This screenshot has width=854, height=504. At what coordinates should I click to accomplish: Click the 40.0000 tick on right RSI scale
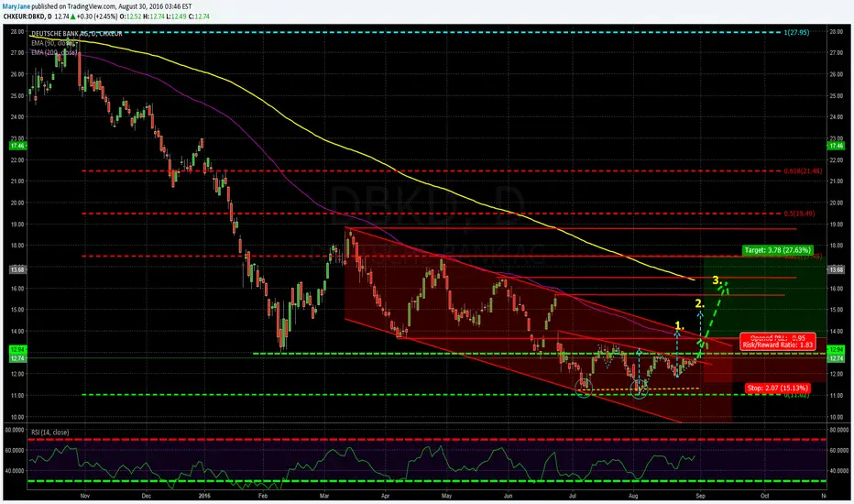(838, 471)
